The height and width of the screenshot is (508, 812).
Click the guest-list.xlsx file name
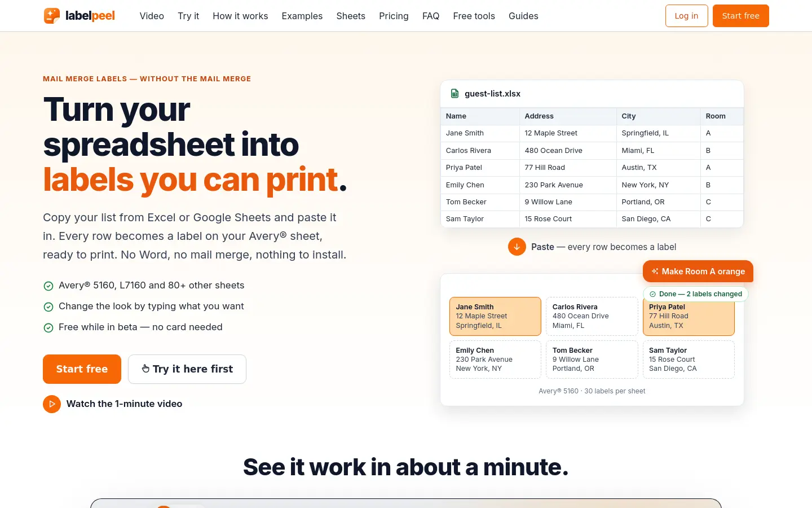492,94
